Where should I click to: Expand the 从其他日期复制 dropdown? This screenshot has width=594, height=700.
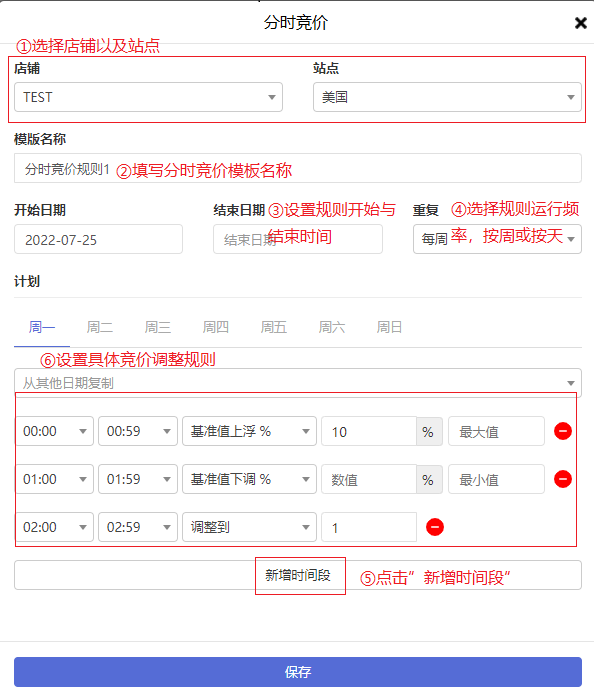(298, 383)
